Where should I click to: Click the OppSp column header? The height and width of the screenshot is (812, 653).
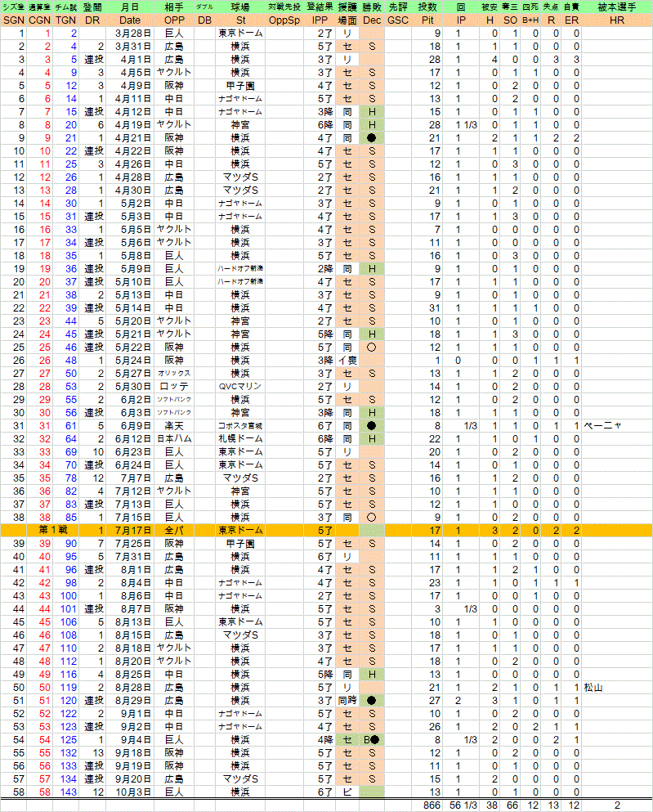pyautogui.click(x=284, y=20)
